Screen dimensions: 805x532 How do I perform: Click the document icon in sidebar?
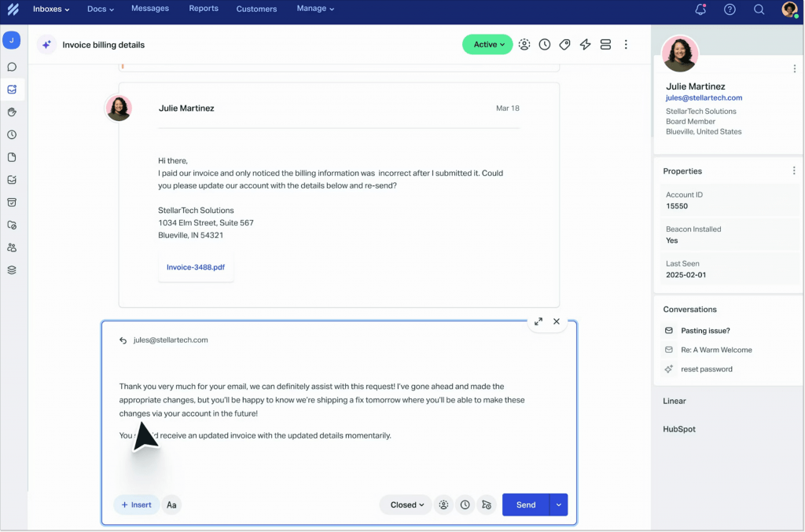[x=12, y=157]
